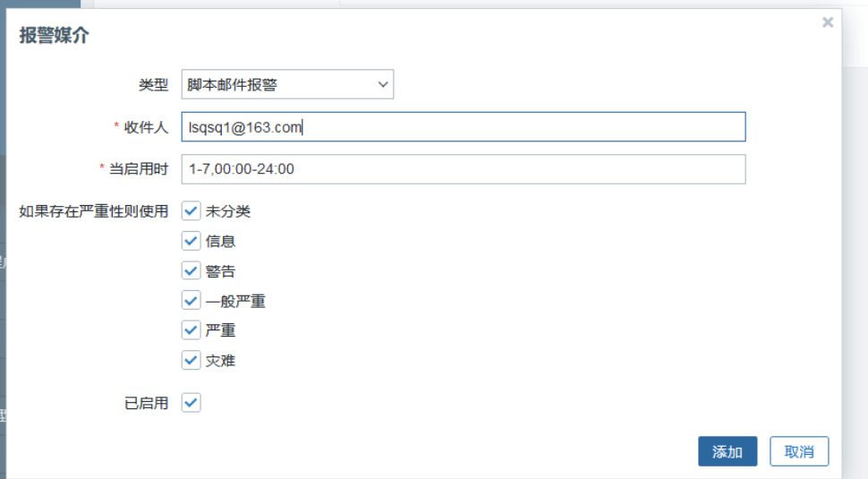
Task: Uncheck the 未分类 severity checkbox
Action: 191,211
